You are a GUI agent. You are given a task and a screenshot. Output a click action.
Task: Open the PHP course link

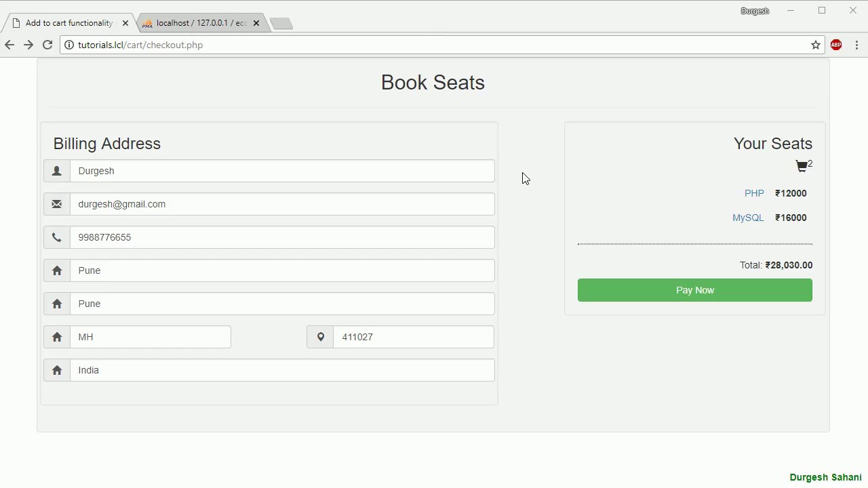(754, 193)
